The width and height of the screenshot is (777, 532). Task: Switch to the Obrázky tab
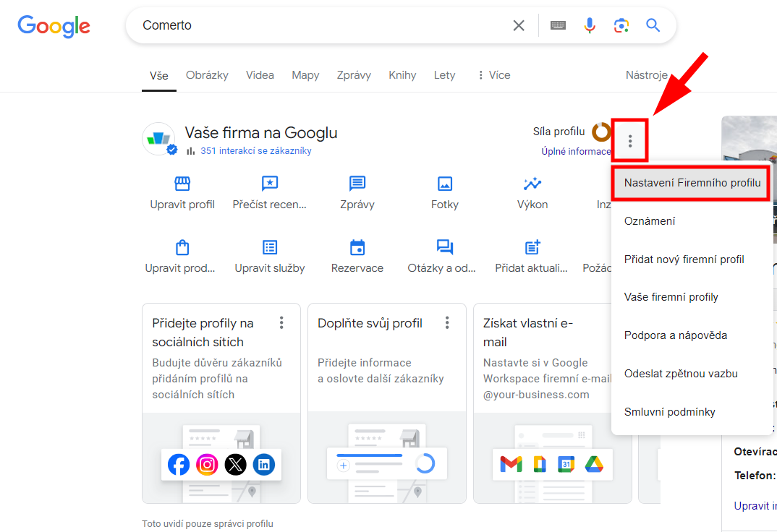pyautogui.click(x=207, y=75)
